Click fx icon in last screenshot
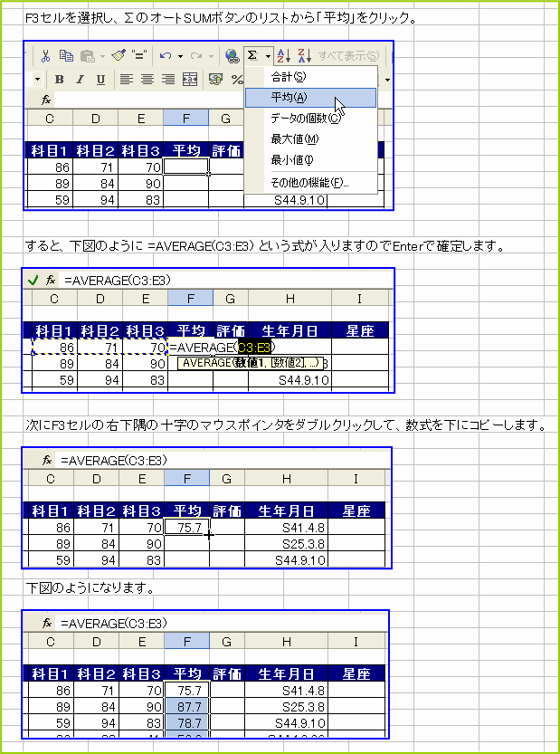560x754 pixels. 47,623
